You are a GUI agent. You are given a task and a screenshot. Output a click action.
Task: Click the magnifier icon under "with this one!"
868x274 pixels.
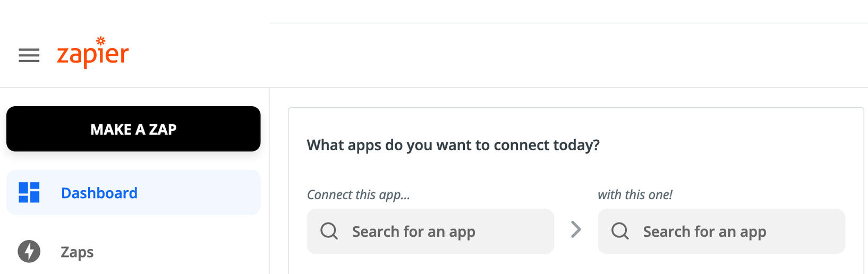coord(619,231)
